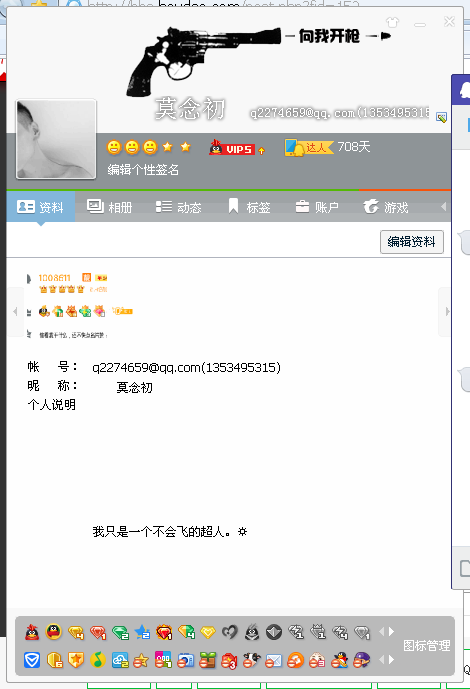Minimize the profile window
Viewport: 470px width, 689px height.
420,23
